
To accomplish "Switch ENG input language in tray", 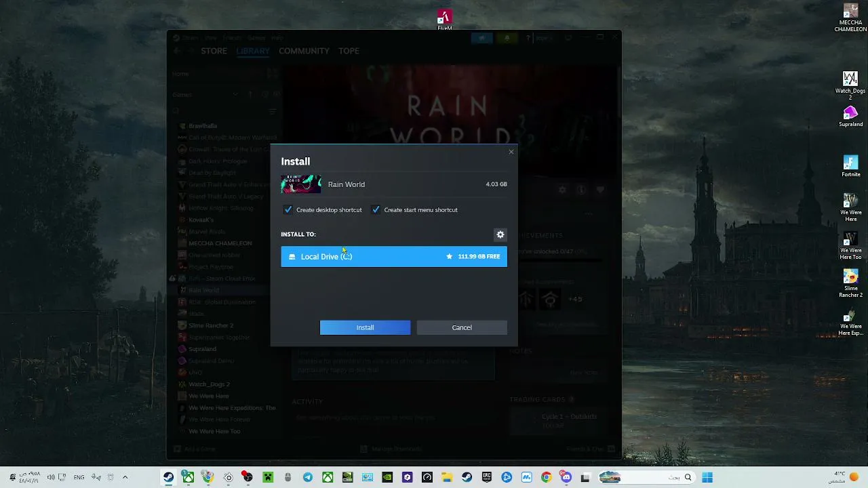I will pos(79,478).
